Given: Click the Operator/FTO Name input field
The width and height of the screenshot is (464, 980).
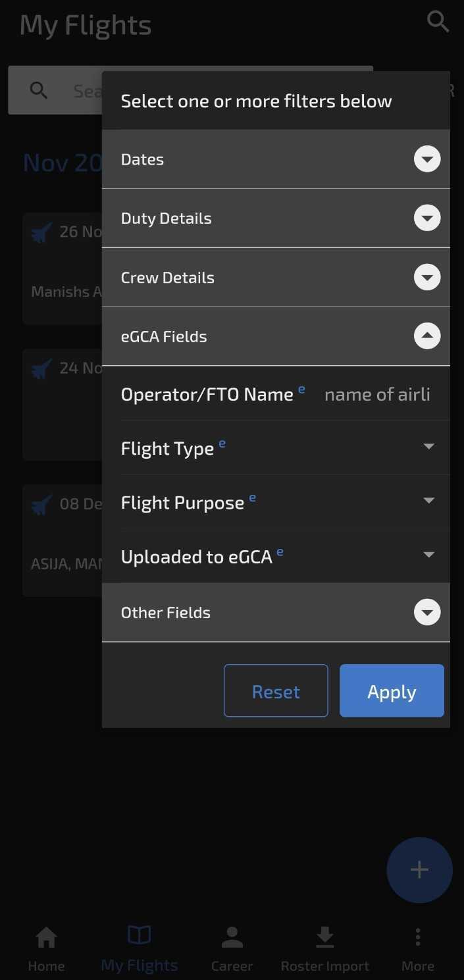Looking at the screenshot, I should click(377, 394).
